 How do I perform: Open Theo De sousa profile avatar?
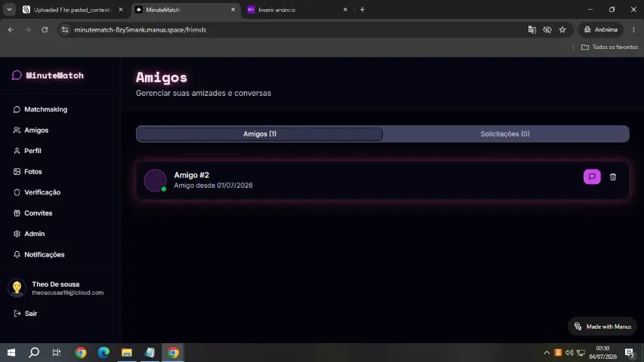(17, 287)
